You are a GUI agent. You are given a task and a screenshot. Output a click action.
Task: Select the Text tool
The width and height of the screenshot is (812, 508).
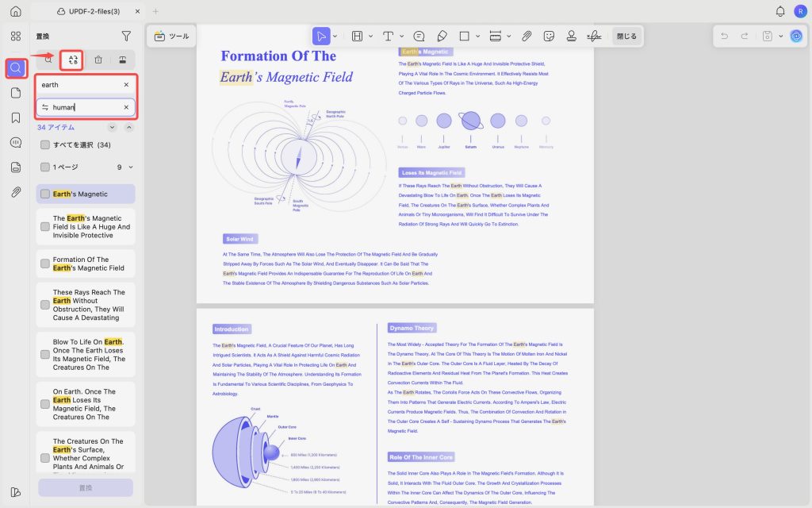pyautogui.click(x=388, y=36)
